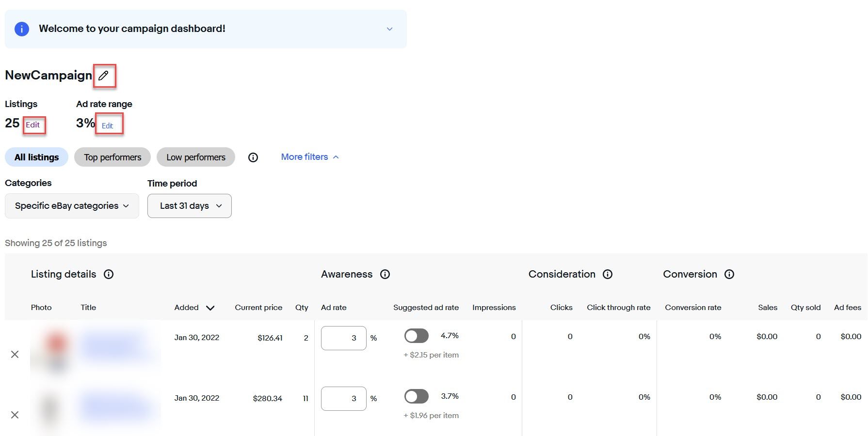Click Edit link next to Listings count
Image resolution: width=868 pixels, height=436 pixels.
pos(33,125)
